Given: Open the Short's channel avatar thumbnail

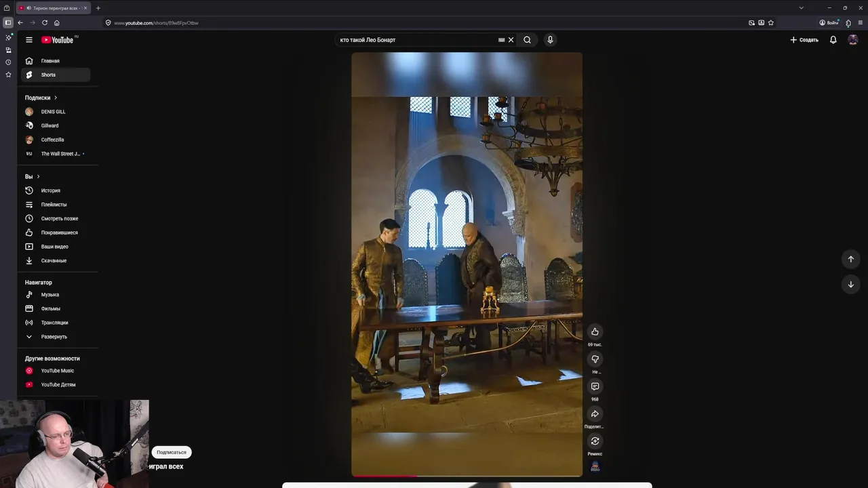Looking at the screenshot, I should click(595, 466).
